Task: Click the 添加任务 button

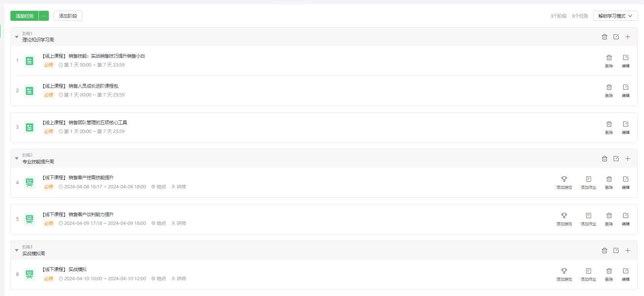Action: coord(25,16)
